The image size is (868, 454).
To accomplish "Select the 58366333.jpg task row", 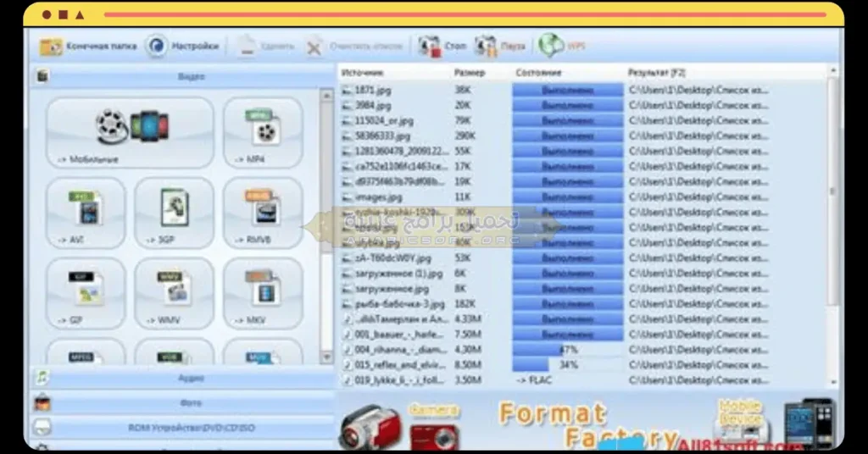I will click(582, 136).
